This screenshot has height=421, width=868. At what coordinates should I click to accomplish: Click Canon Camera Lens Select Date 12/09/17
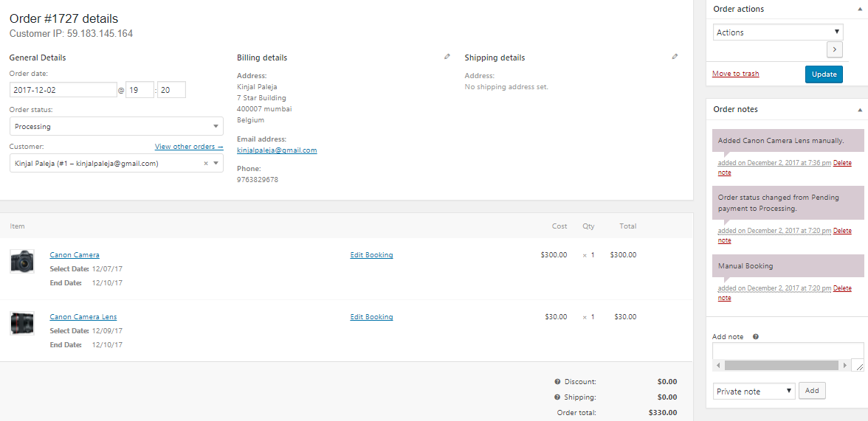click(x=108, y=331)
